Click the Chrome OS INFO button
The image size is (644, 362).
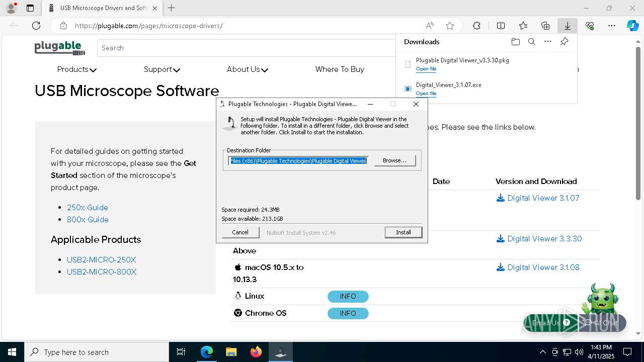click(348, 313)
